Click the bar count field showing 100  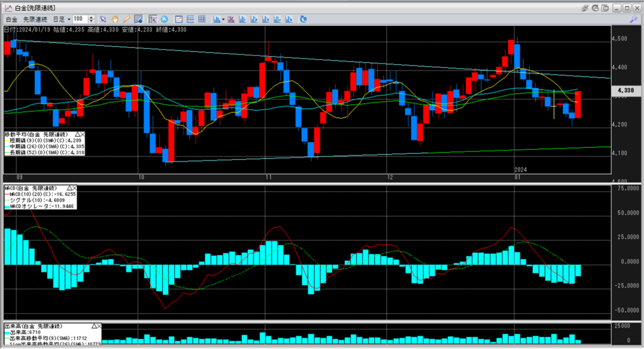(x=80, y=19)
